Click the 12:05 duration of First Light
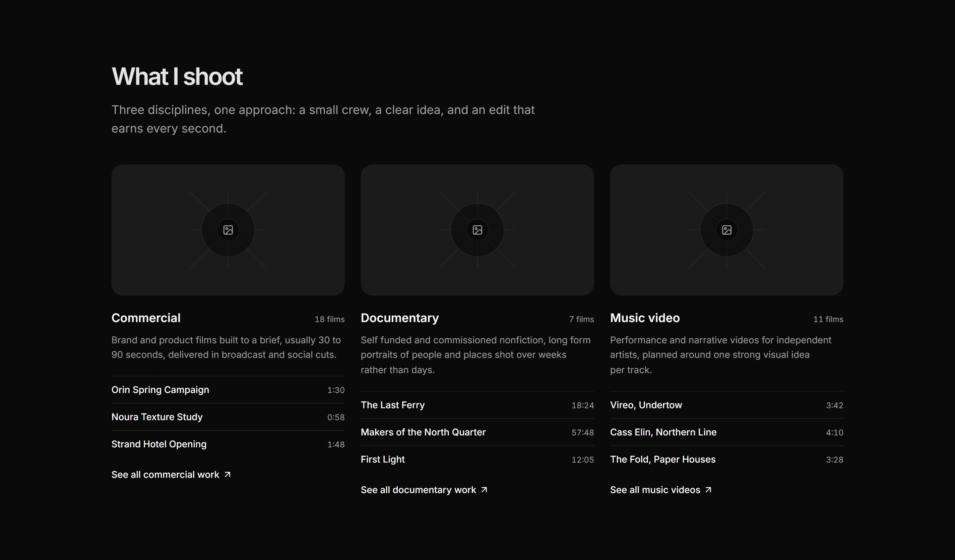 (x=583, y=460)
